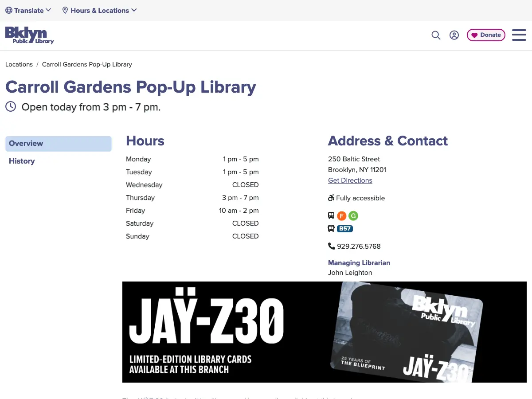Click '250 Baltic Street' address line
532x399 pixels.
click(354, 159)
